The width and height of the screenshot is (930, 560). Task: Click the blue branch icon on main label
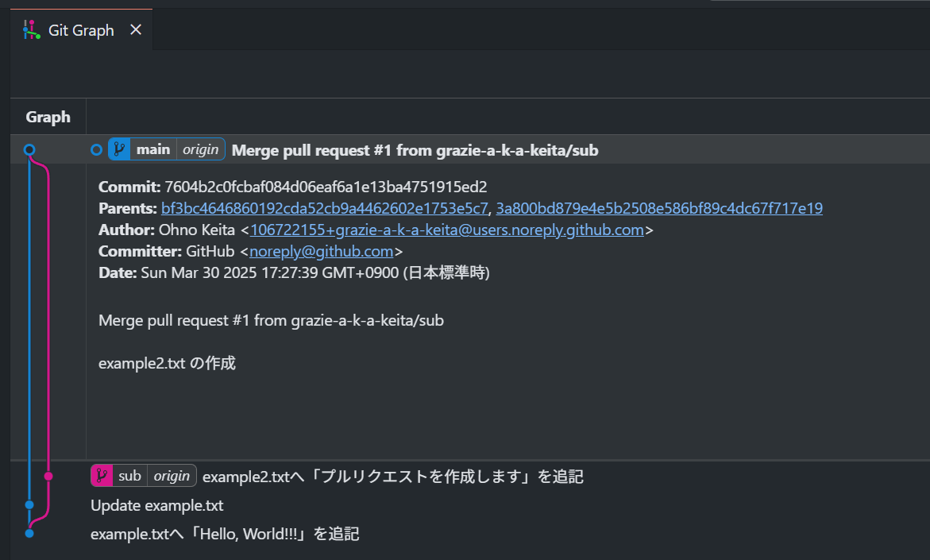click(x=119, y=149)
